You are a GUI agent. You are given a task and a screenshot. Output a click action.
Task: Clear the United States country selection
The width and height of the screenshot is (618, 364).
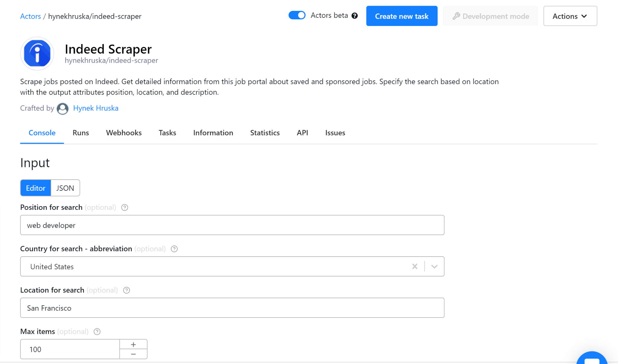(x=415, y=266)
